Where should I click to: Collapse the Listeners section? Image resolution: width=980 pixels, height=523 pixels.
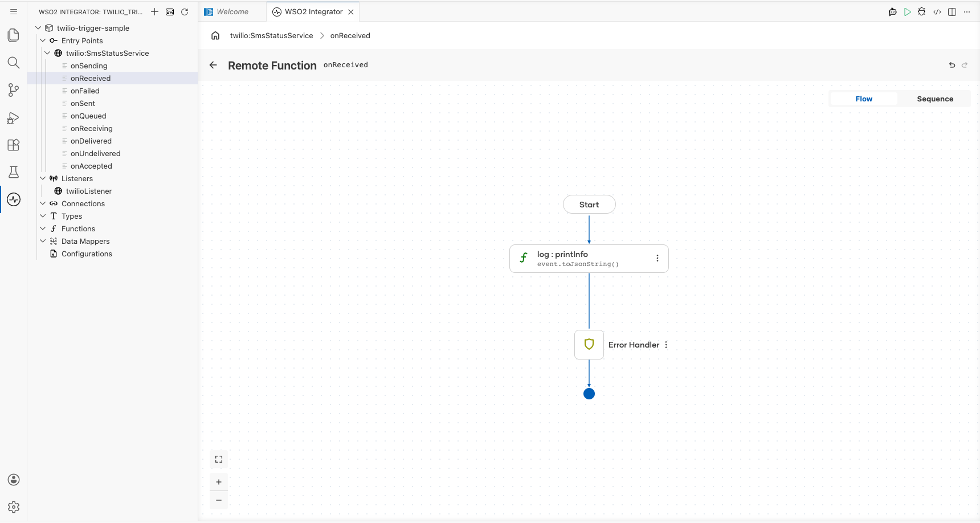tap(43, 178)
